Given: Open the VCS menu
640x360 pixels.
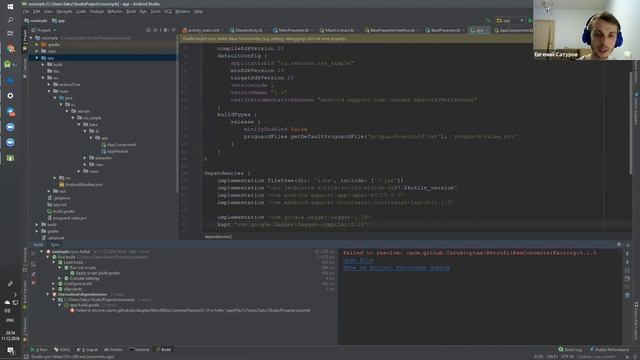Looking at the screenshot, I should [168, 12].
